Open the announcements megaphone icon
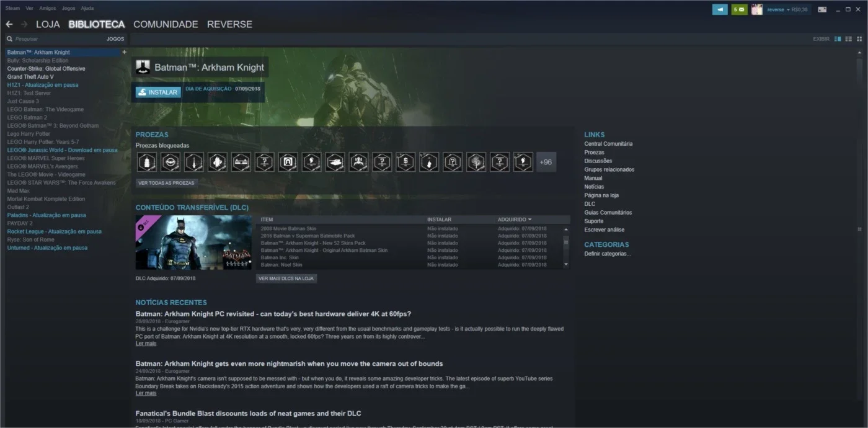868x428 pixels. [720, 9]
